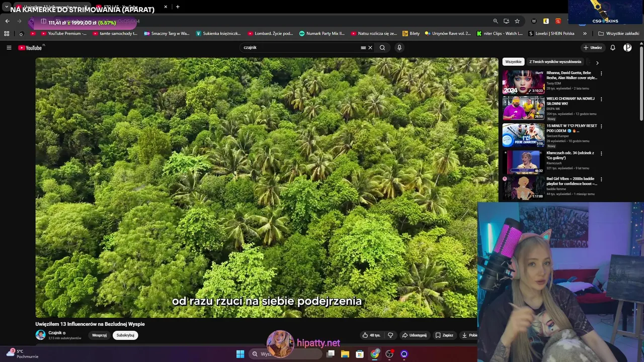The image size is (644, 362).
Task: Go to the YouTube home logo
Action: (x=31, y=48)
